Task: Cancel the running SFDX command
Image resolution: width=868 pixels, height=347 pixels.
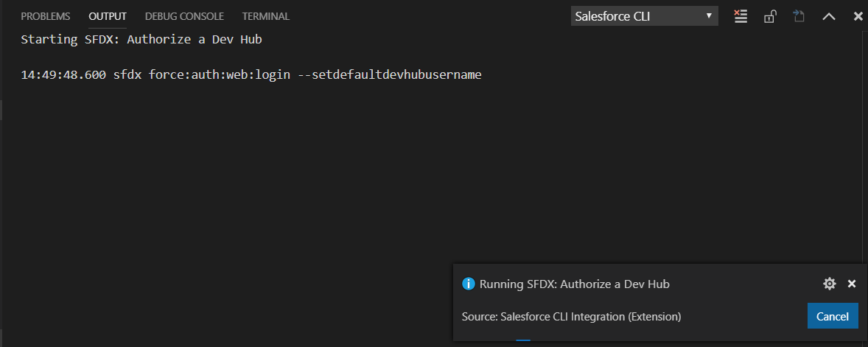Action: click(x=833, y=316)
